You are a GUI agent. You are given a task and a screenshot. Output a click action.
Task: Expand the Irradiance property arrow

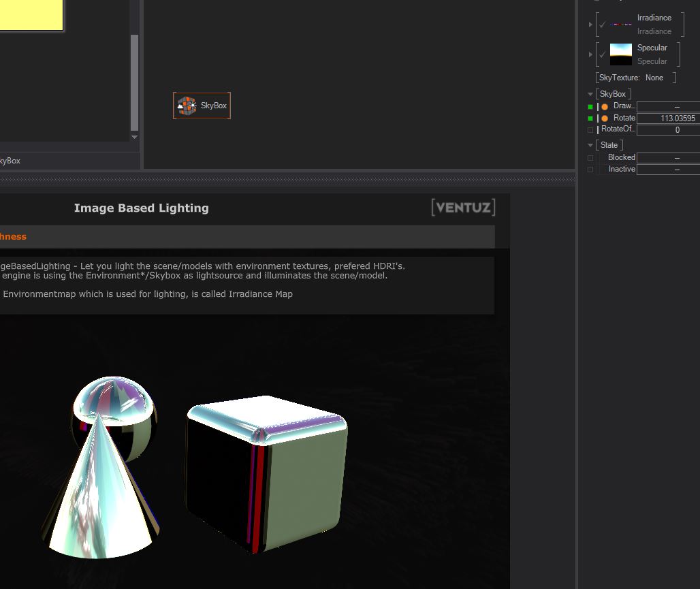pos(590,25)
